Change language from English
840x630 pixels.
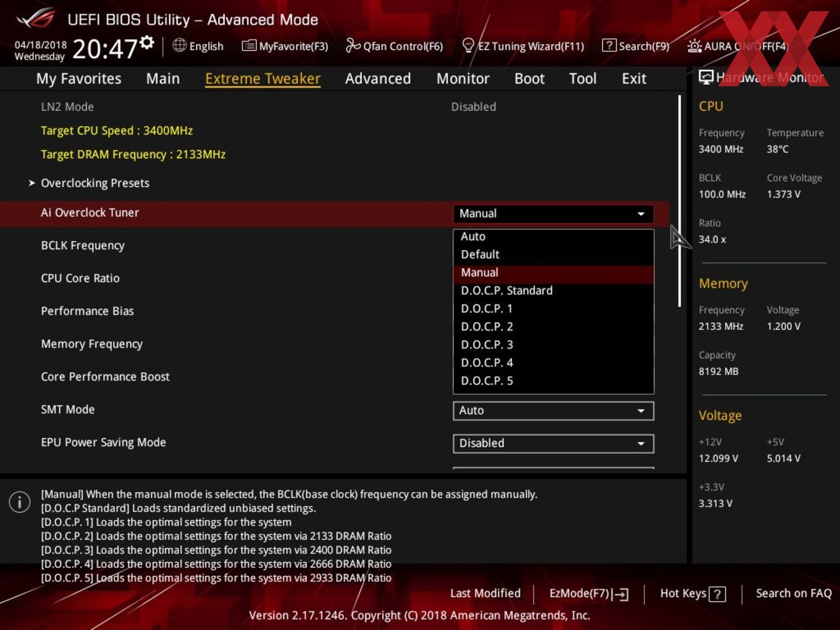pyautogui.click(x=198, y=46)
